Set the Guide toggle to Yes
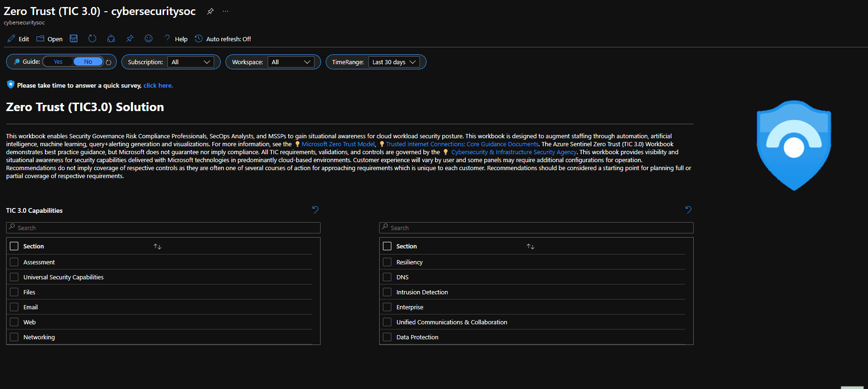868x389 pixels. click(58, 62)
